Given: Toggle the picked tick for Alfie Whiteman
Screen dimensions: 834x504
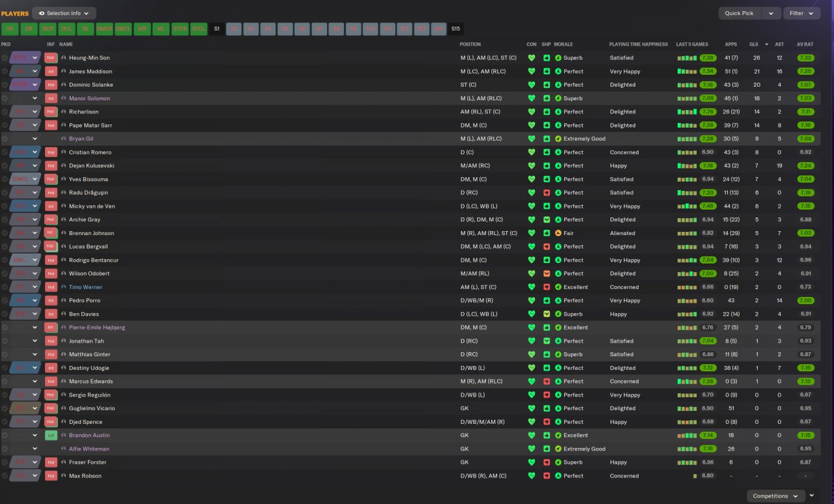Looking at the screenshot, I should coord(5,449).
